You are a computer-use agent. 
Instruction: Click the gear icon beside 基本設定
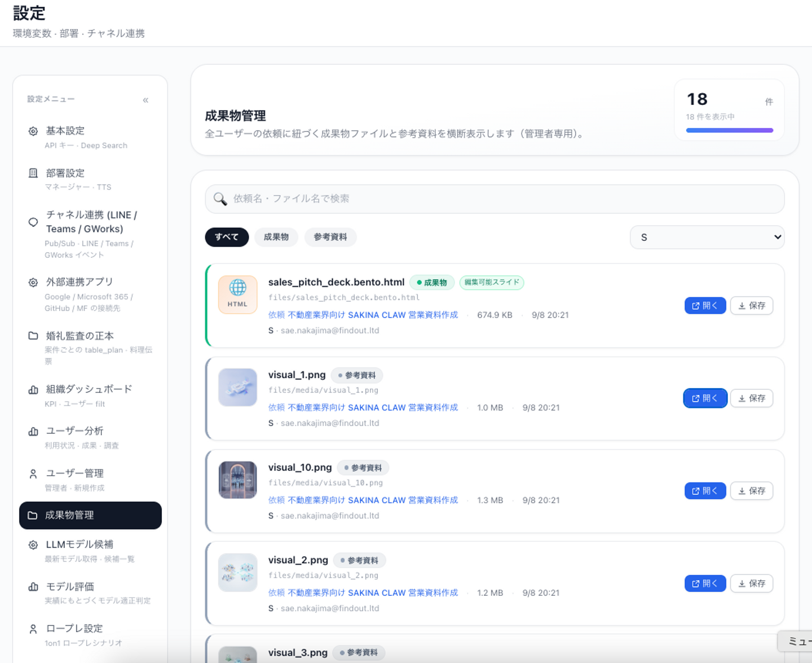click(33, 131)
